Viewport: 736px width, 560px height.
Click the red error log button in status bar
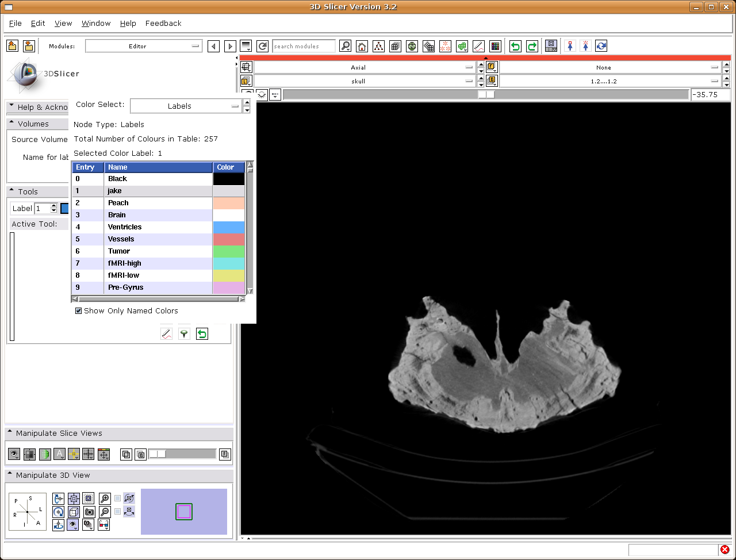(x=724, y=550)
